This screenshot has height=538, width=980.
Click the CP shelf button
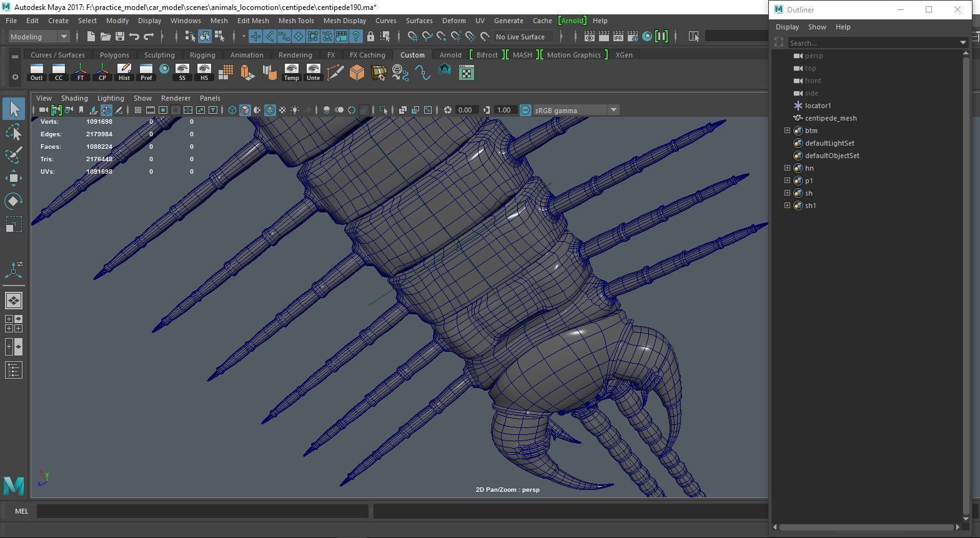click(x=102, y=72)
